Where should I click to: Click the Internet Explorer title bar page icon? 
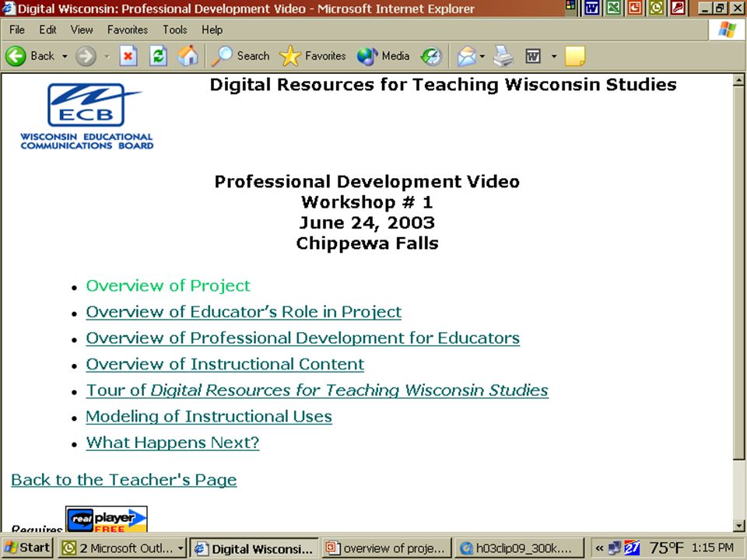8,8
